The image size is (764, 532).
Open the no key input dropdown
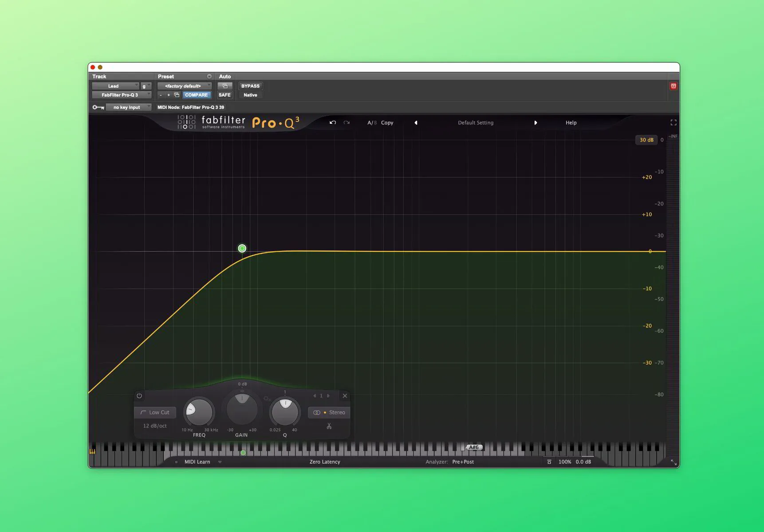(129, 107)
